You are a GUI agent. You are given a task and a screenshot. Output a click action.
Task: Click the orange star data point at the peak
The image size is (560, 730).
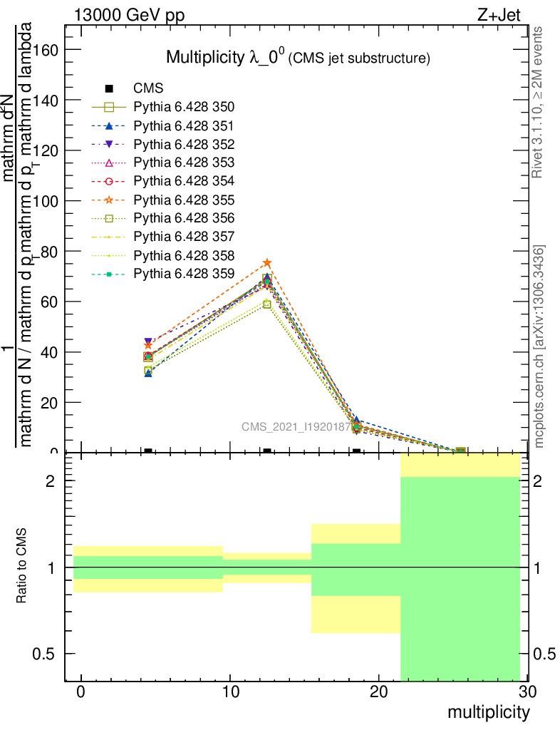pyautogui.click(x=267, y=263)
